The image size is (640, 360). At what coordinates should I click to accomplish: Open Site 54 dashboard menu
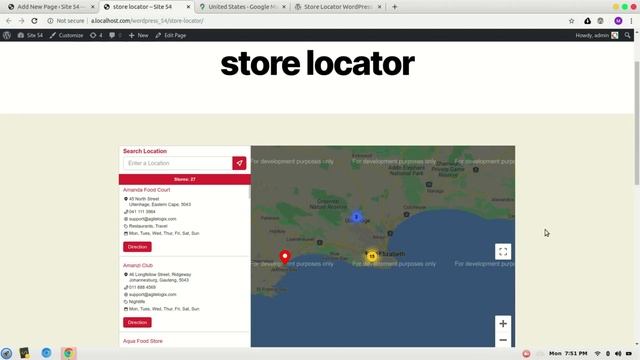(30, 36)
